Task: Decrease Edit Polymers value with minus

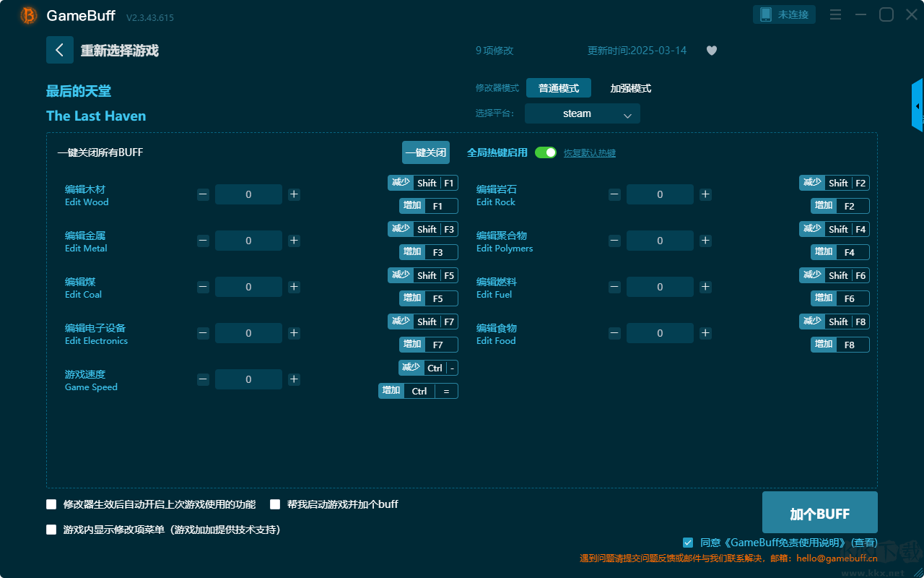Action: pos(614,241)
